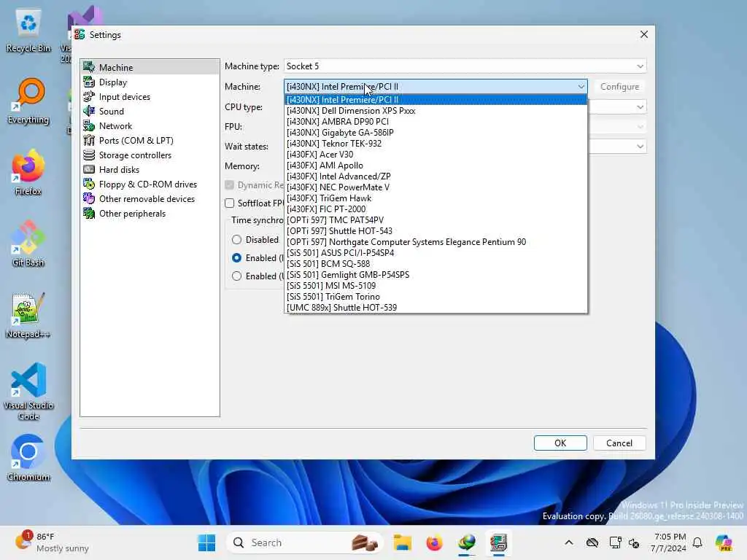Viewport: 747px width, 560px height.
Task: Open the Input devices icon
Action: pyautogui.click(x=89, y=97)
